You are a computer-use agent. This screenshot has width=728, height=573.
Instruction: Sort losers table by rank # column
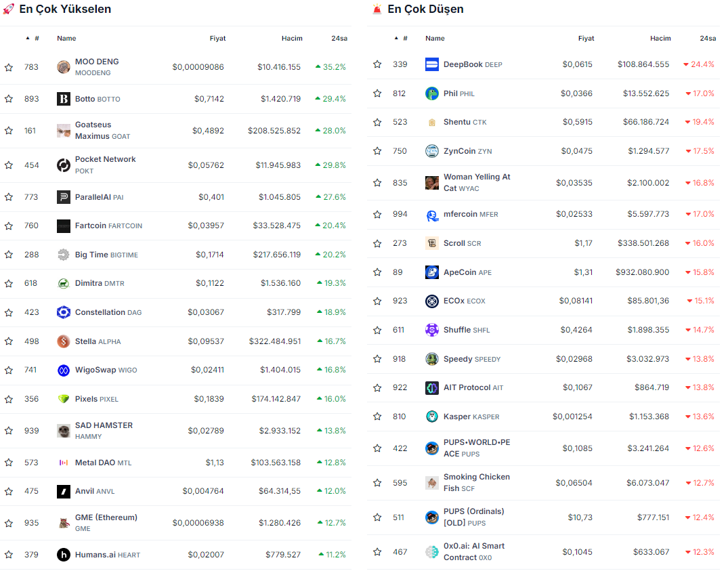(404, 39)
